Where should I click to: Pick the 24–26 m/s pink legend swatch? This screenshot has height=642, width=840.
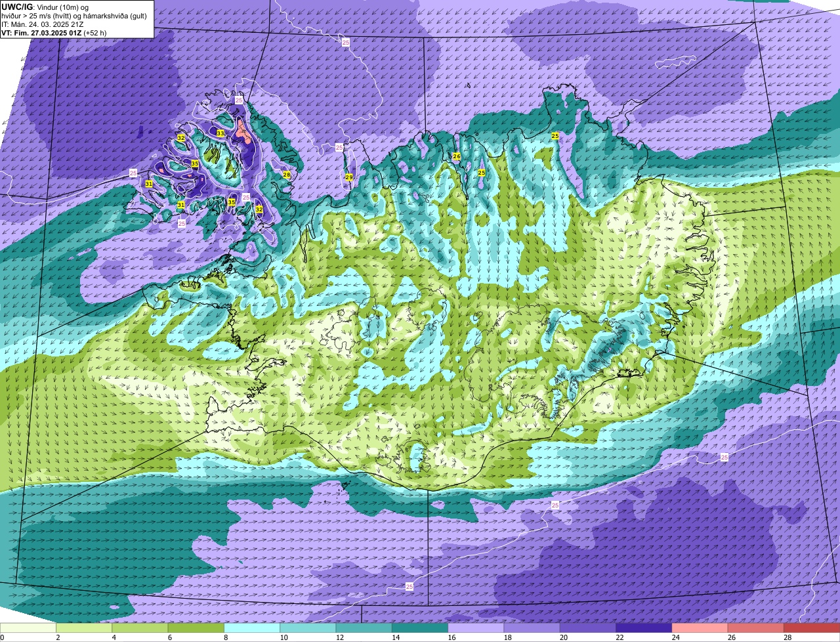[x=700, y=628]
